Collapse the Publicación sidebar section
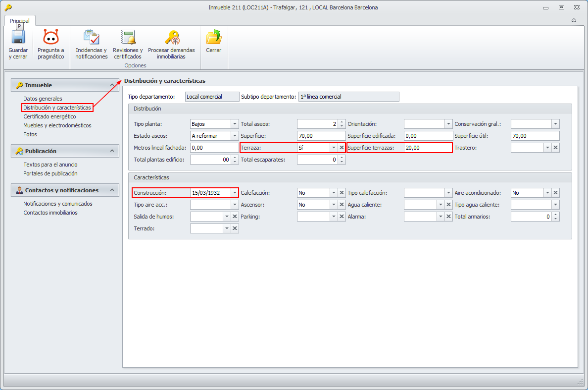 (x=112, y=151)
